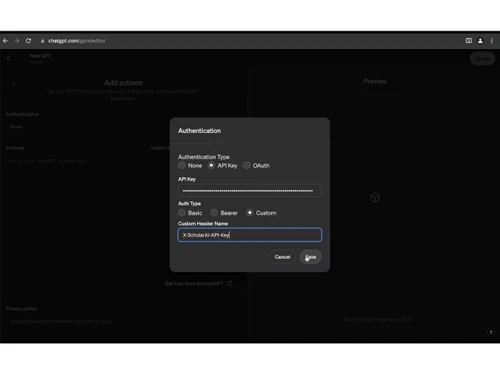Click the GPT editor back chevron
Viewport: 500px width, 375px height.
point(9,59)
